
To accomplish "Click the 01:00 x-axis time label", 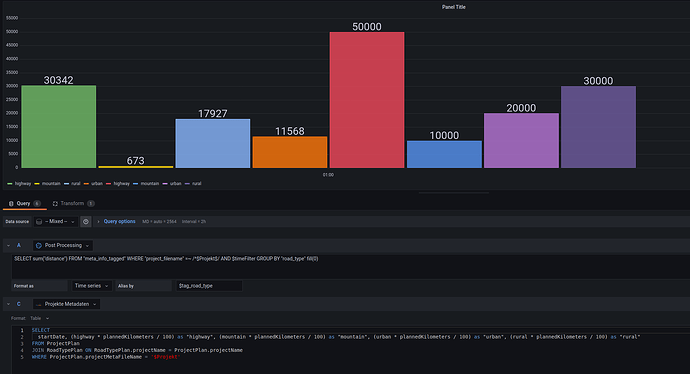I will pos(328,175).
